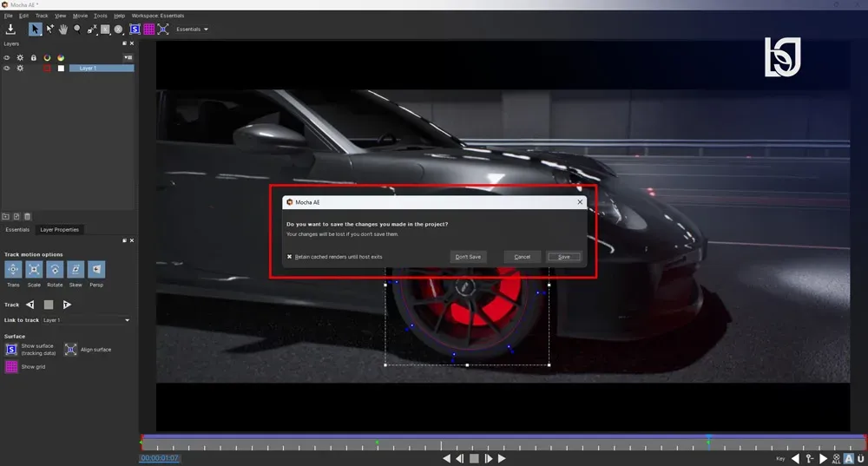
Task: Click the Stop tracking square button
Action: click(x=49, y=305)
